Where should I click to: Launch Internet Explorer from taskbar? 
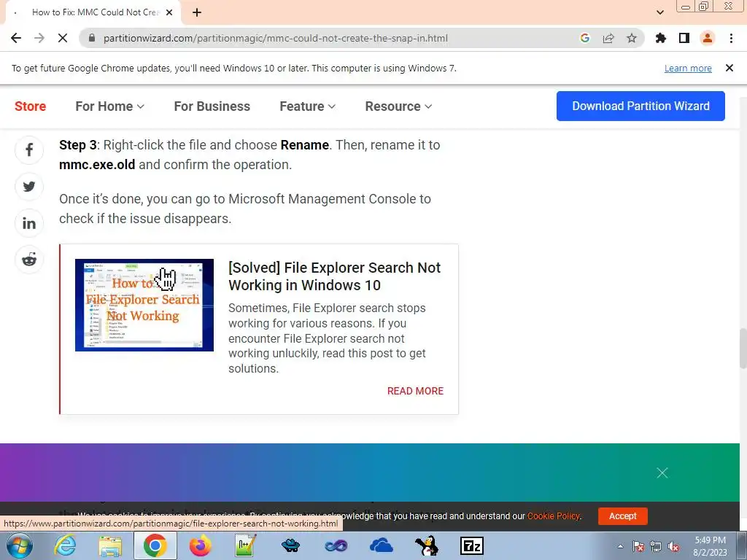(x=65, y=545)
